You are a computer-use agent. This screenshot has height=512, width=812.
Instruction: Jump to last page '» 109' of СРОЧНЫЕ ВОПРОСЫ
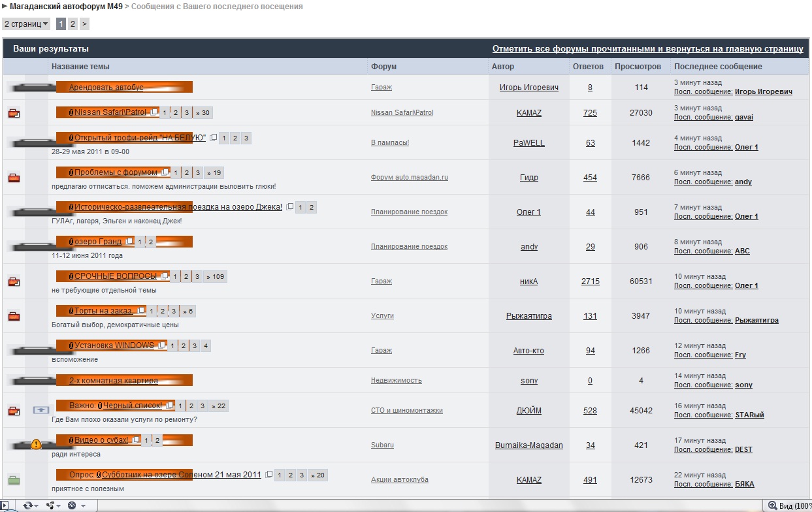click(215, 277)
